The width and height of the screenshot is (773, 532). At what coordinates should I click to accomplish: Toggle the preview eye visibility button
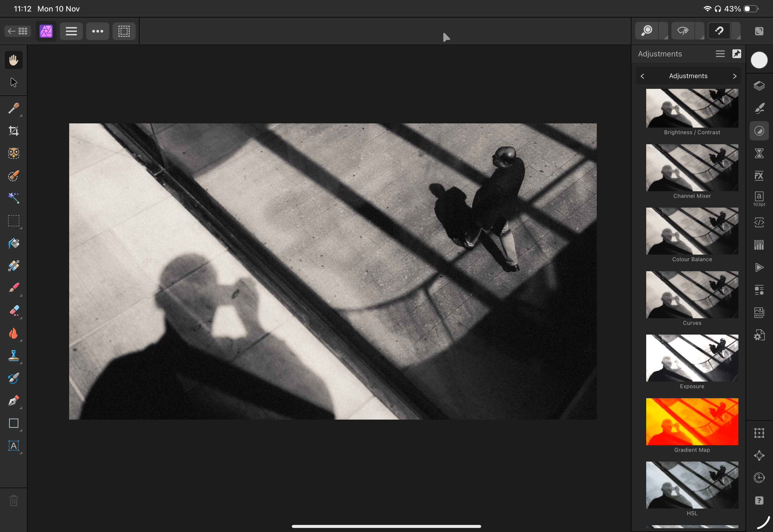(683, 31)
